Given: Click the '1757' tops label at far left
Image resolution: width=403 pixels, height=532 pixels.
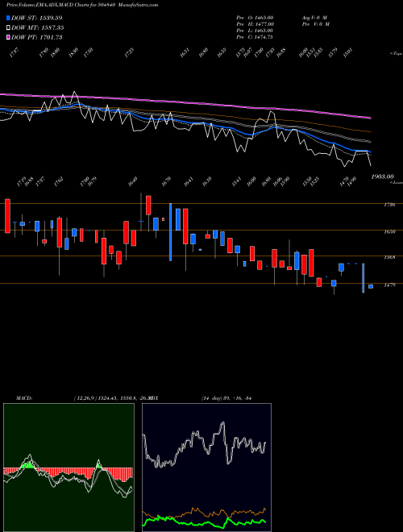Looking at the screenshot, I should (14, 52).
